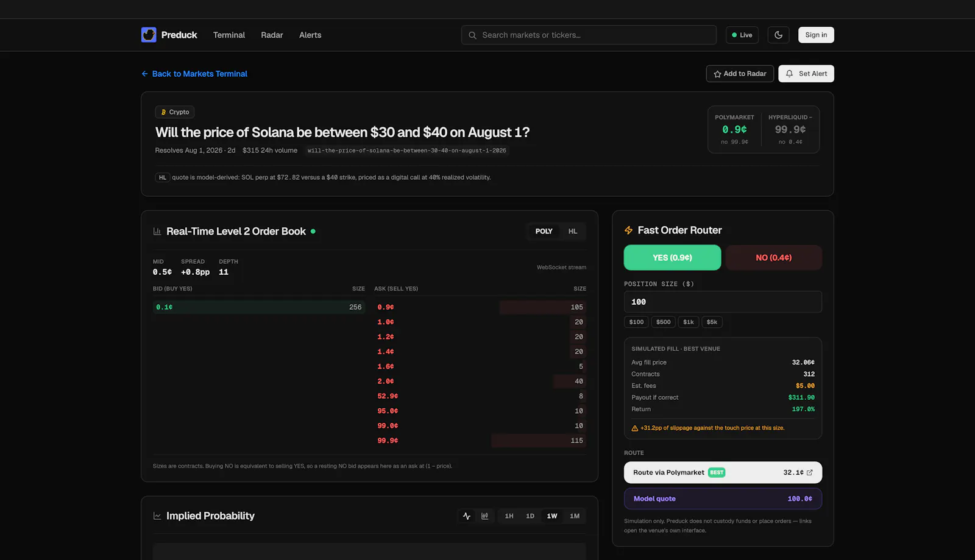Click Add to Radar button
This screenshot has width=975, height=560.
pos(740,74)
